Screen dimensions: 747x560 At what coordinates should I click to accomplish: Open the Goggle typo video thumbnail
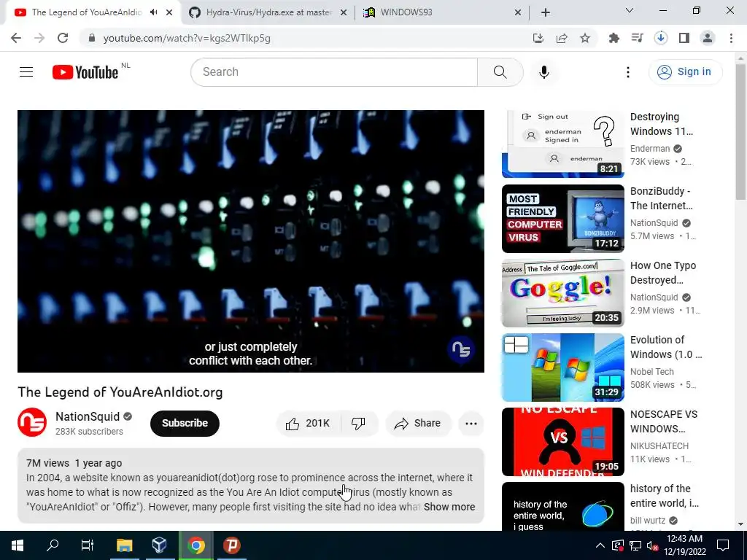click(x=562, y=293)
